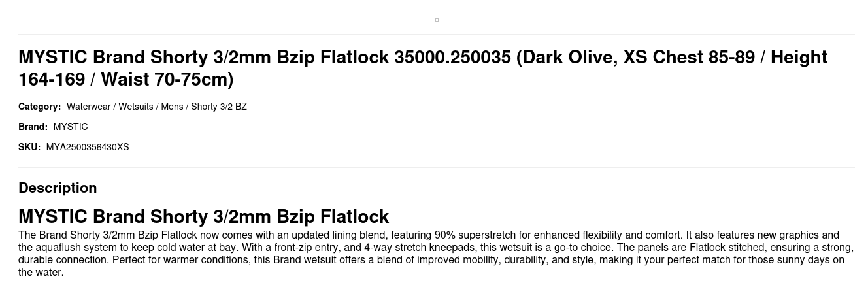The height and width of the screenshot is (298, 868).
Task: Click the "SKU:" label
Action: click(29, 147)
